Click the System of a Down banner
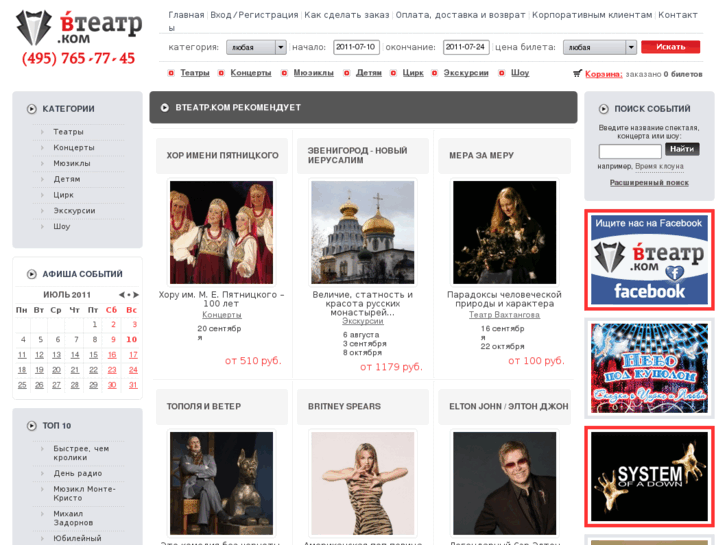The height and width of the screenshot is (545, 727). click(x=649, y=477)
